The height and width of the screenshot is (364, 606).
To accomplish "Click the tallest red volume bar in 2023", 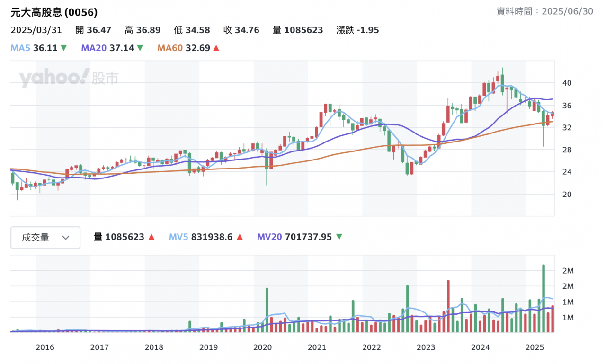I will pyautogui.click(x=448, y=306).
